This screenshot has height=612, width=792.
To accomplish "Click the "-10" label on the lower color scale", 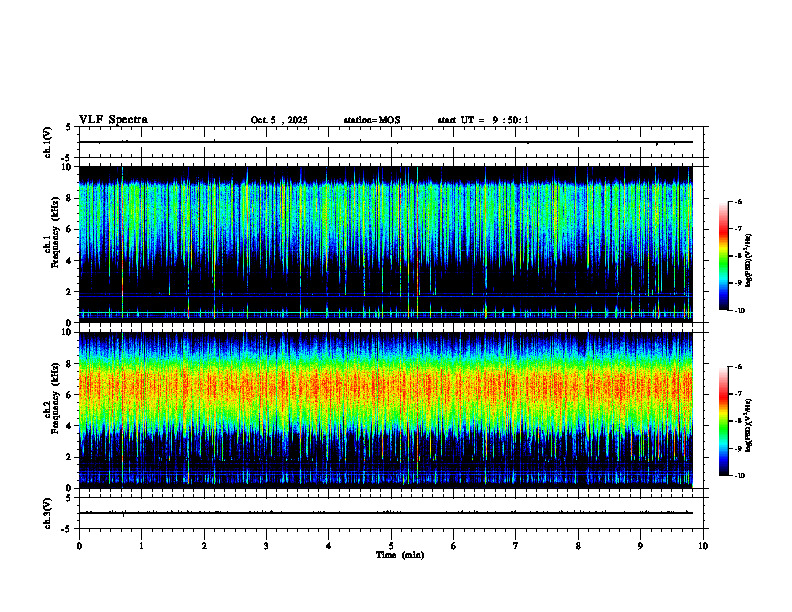I will coord(739,476).
